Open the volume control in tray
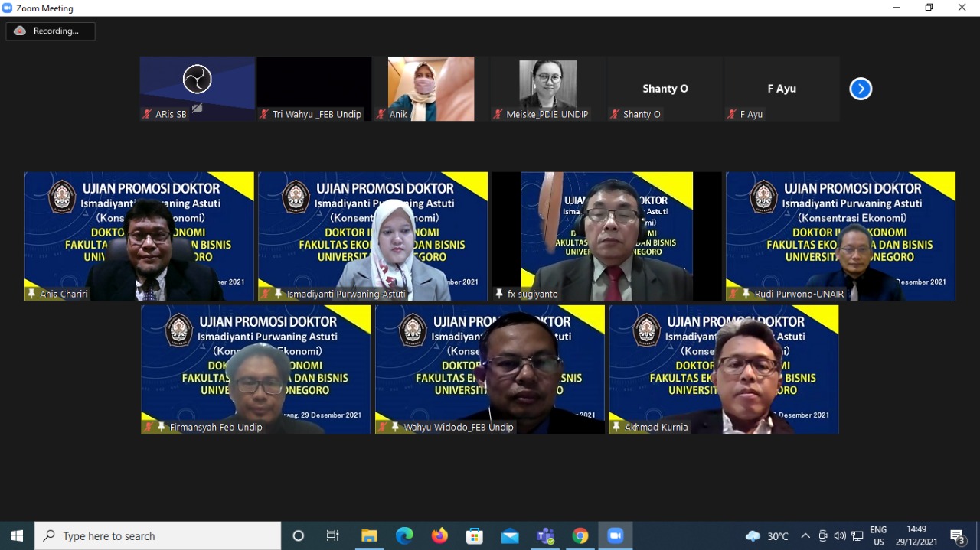 click(840, 535)
